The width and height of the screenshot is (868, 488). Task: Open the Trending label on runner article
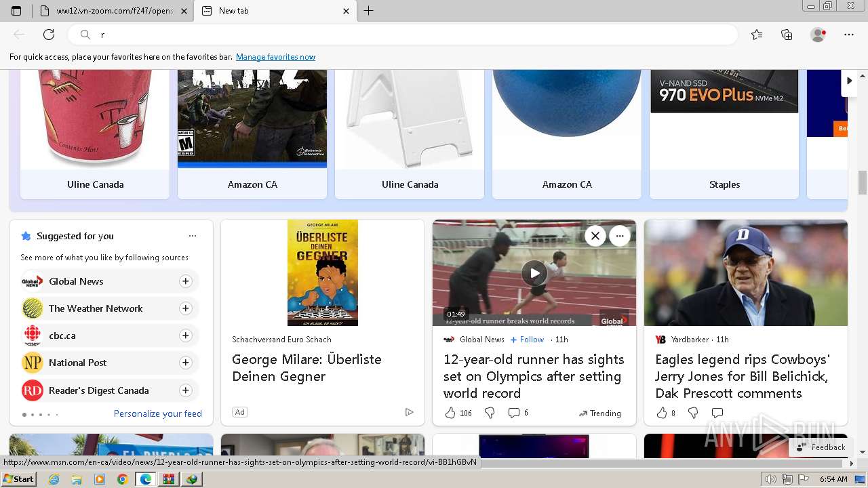tap(600, 413)
